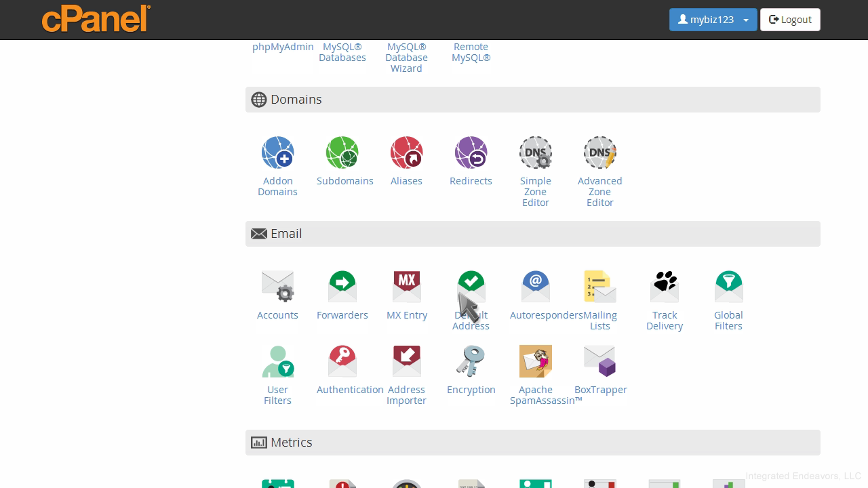Click the Simple Zone Editor text label

coord(535,192)
